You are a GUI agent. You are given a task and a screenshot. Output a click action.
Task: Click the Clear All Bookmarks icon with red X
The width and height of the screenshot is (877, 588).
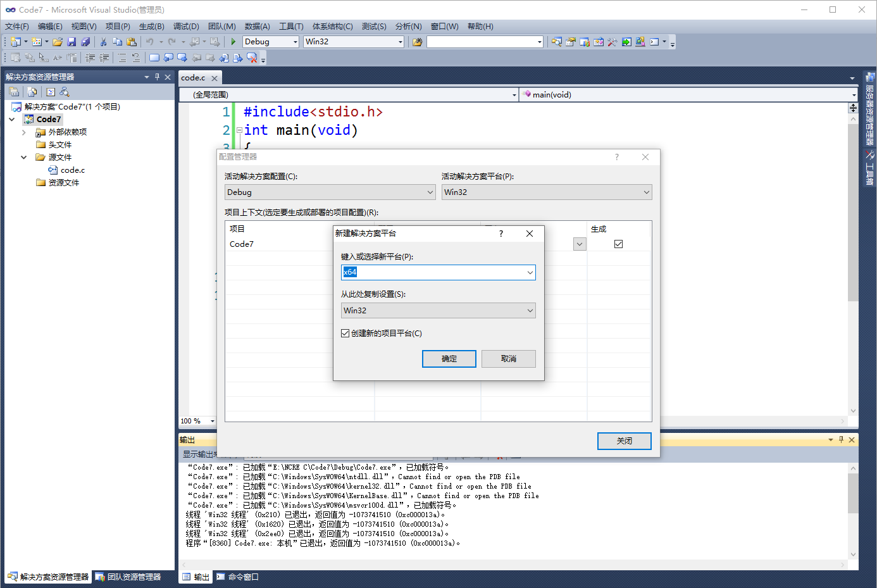coord(252,58)
